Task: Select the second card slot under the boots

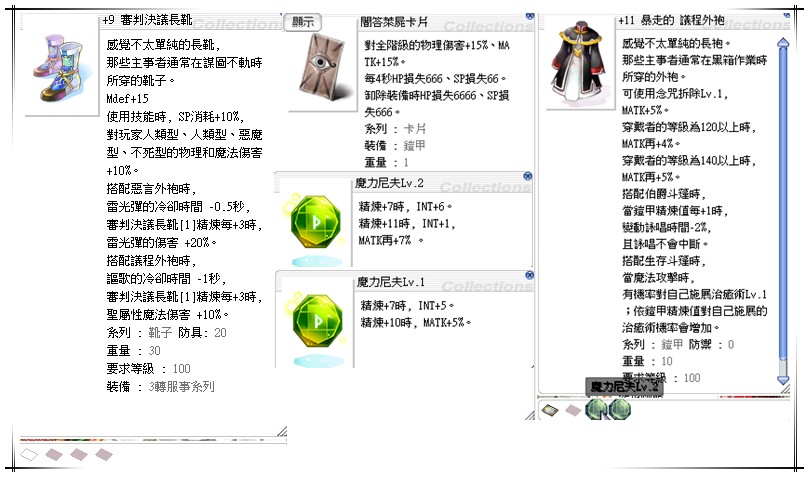Action: (55, 454)
